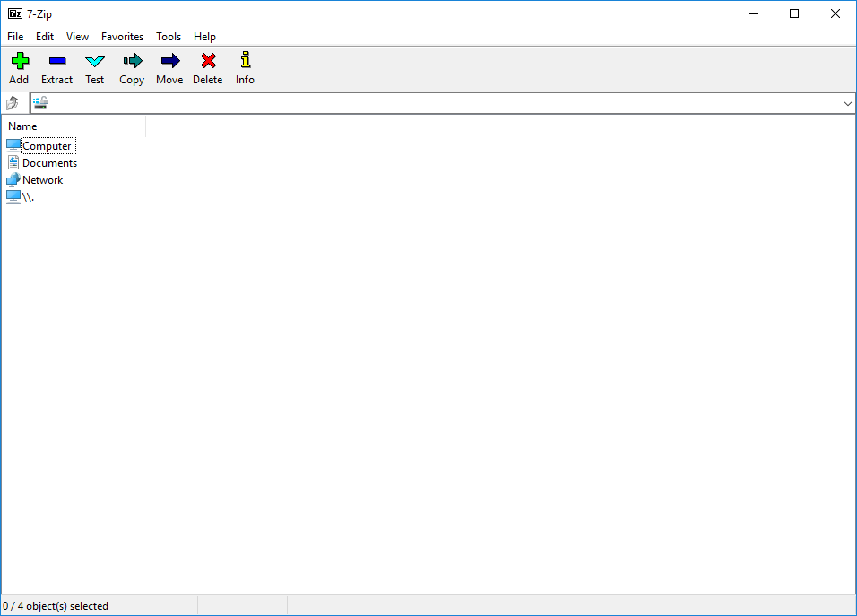The image size is (857, 616).
Task: Select the \\. entry name
Action: click(28, 197)
